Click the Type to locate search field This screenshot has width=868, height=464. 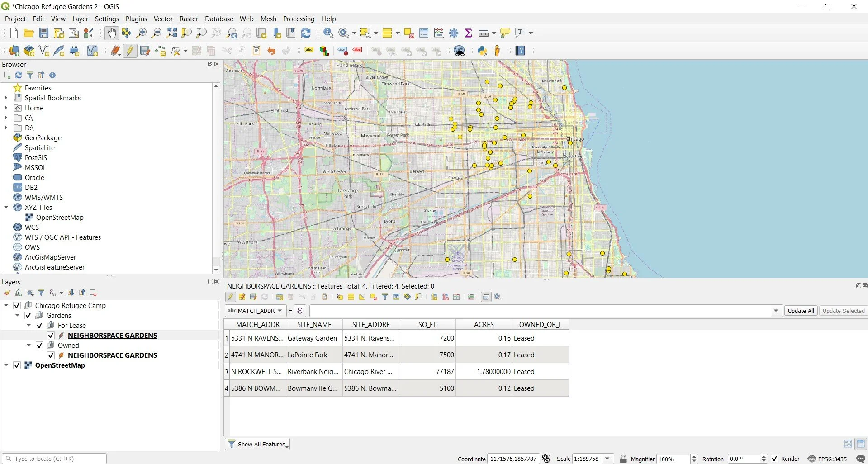(54, 459)
